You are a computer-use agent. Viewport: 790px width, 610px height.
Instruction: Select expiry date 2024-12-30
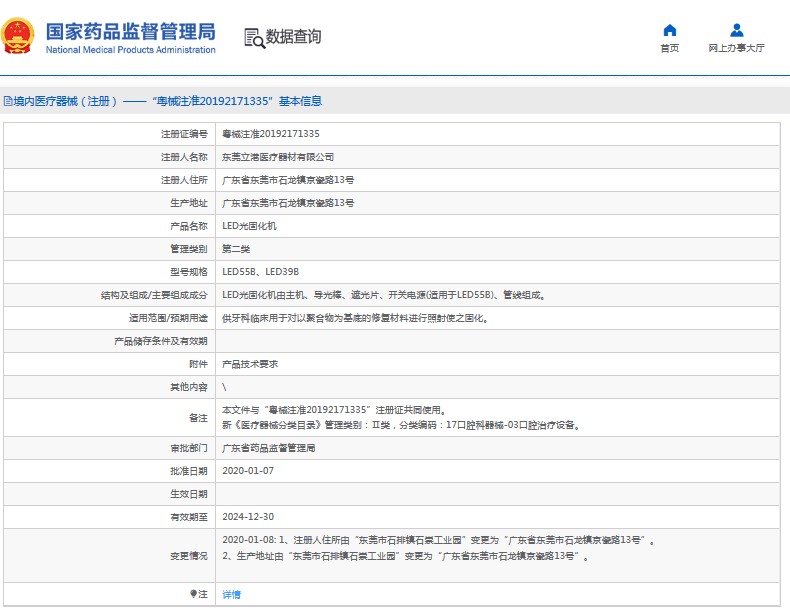pyautogui.click(x=248, y=517)
